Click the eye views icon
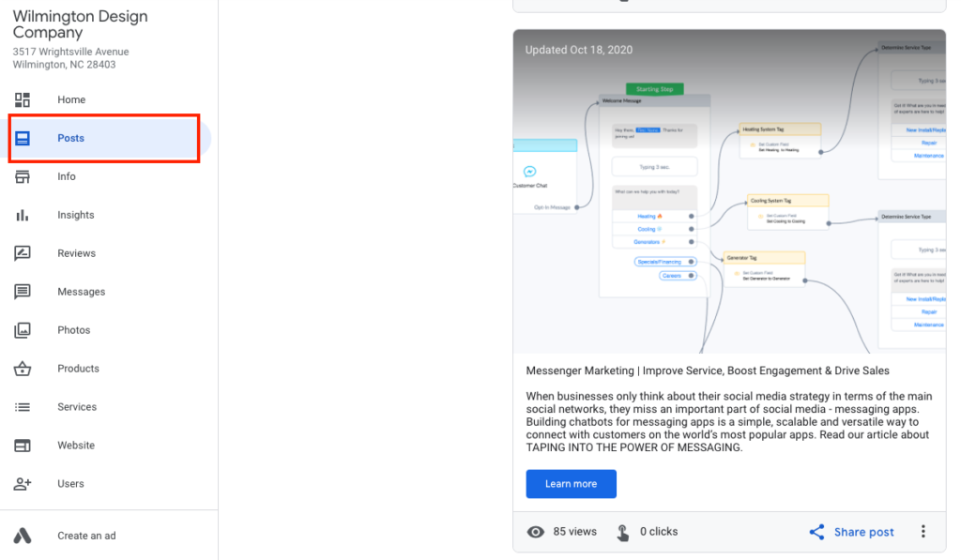 536,532
